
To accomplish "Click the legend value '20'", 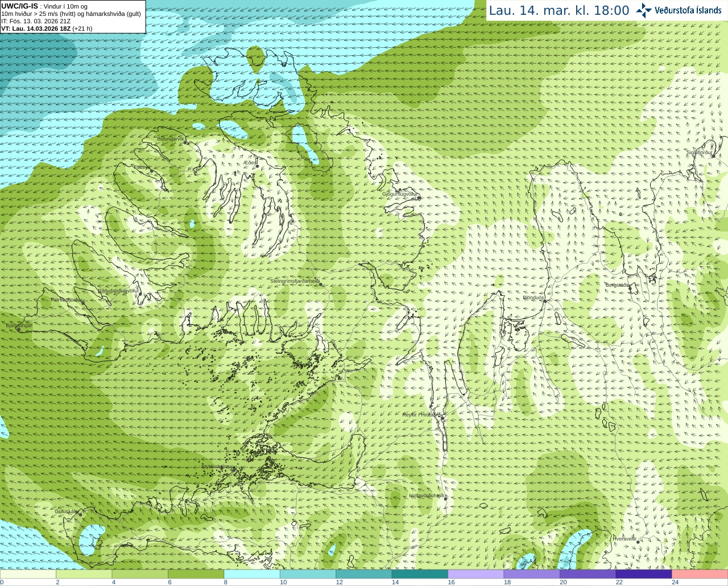I will pos(563,582).
